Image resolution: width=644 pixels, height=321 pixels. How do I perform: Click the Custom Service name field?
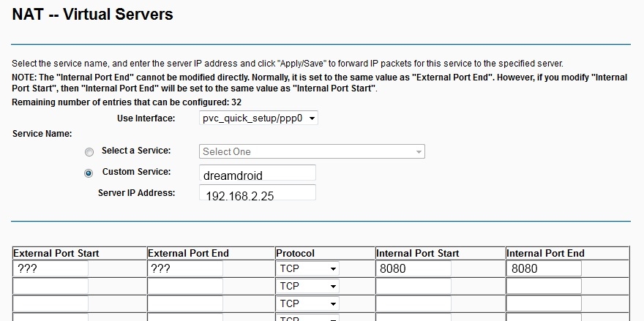tap(257, 173)
